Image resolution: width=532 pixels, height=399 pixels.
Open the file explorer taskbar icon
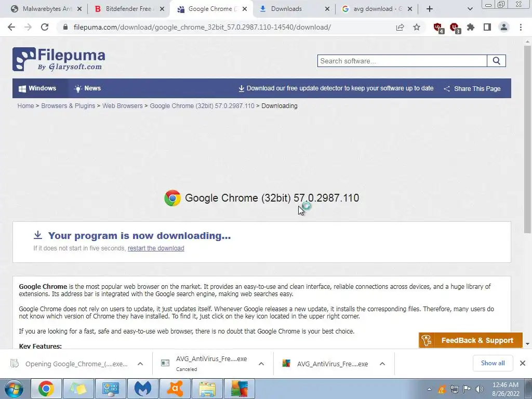(207, 389)
